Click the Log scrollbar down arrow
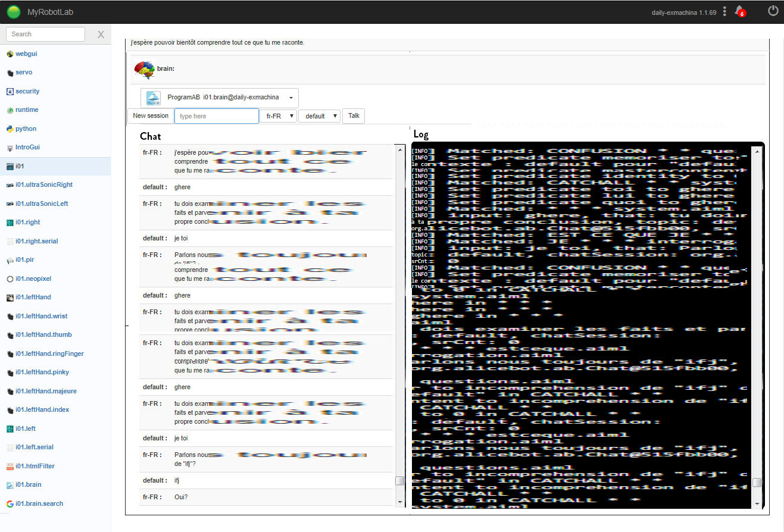 coord(757,503)
